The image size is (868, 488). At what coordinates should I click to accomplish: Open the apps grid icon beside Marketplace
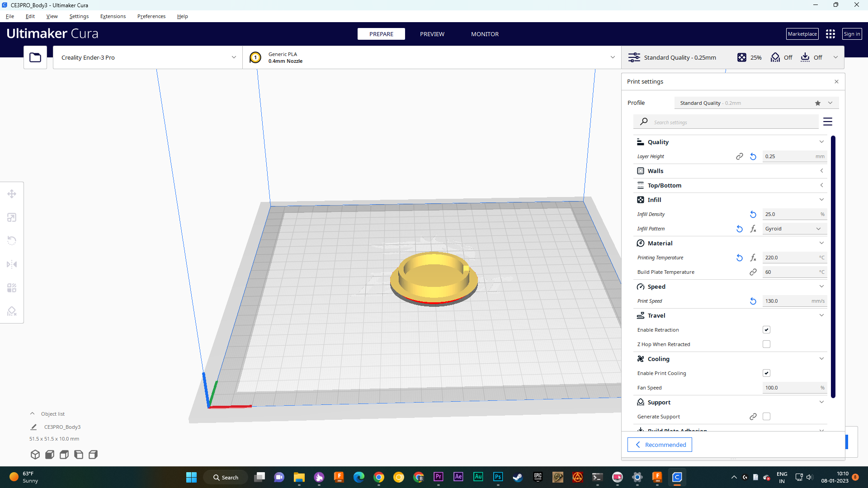(830, 34)
